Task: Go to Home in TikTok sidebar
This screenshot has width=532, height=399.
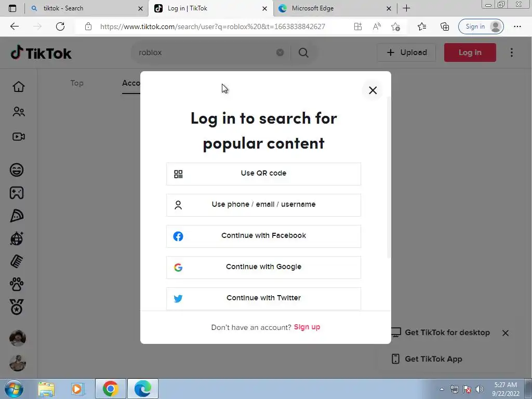Action: [19, 87]
